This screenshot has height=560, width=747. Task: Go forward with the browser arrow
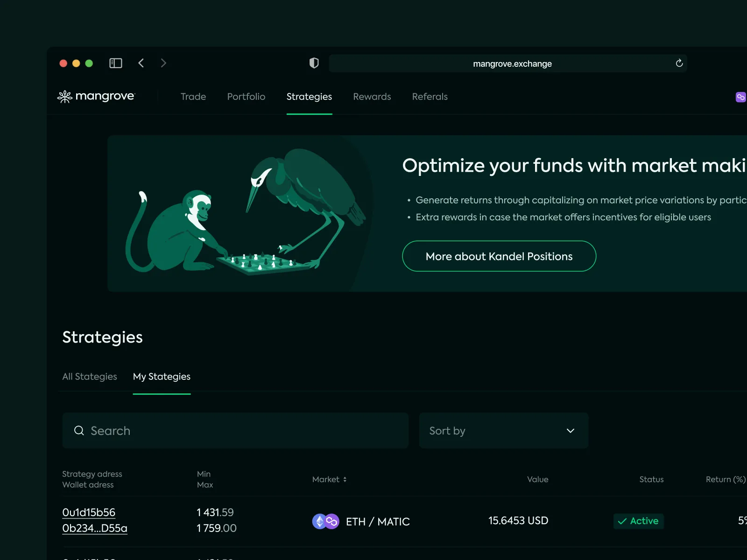(163, 63)
